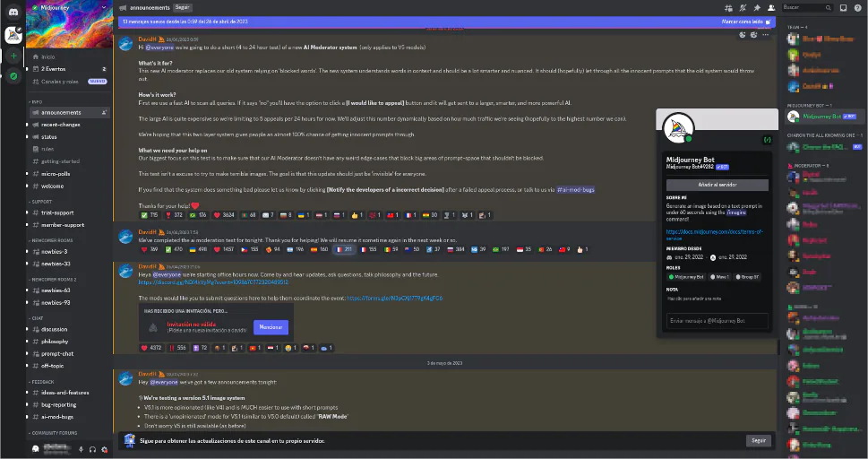Click the Mencionar button on invite card
This screenshot has height=459, width=868.
pos(271,327)
